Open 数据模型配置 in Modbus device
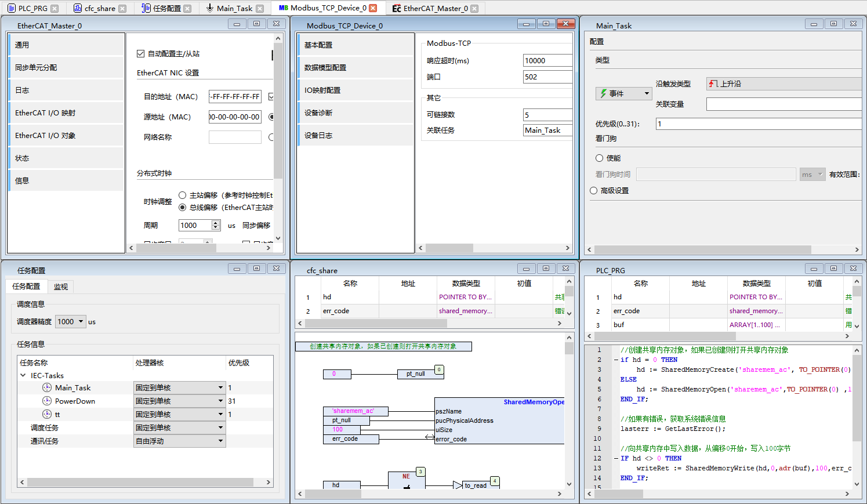Screen dimensions: 867x504 click(355, 67)
